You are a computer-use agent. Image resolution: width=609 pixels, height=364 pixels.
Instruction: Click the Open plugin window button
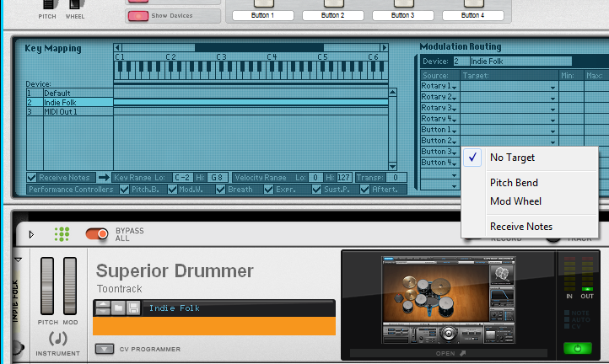449,353
